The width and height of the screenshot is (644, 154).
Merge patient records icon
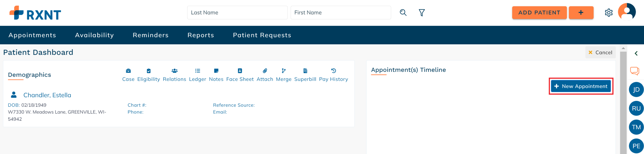(284, 71)
